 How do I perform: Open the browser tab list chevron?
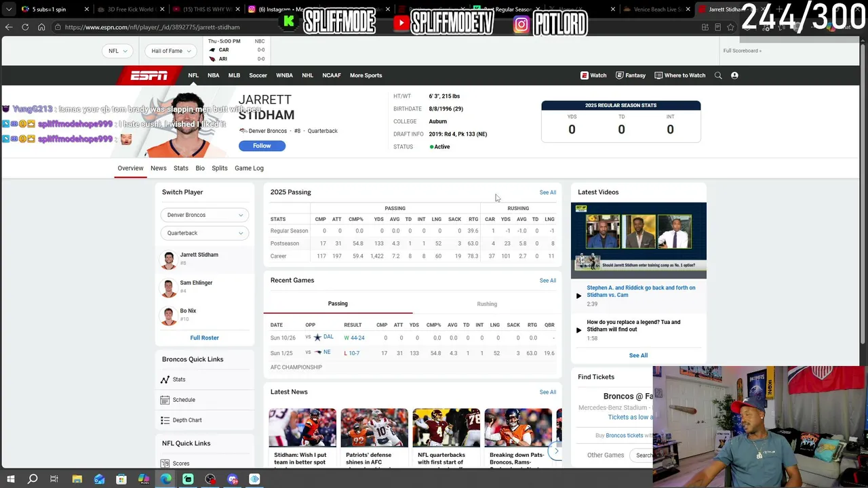click(x=9, y=9)
